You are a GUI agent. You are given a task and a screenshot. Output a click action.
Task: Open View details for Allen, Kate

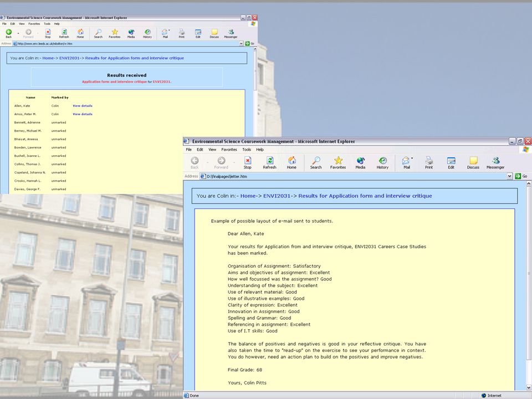pyautogui.click(x=83, y=106)
